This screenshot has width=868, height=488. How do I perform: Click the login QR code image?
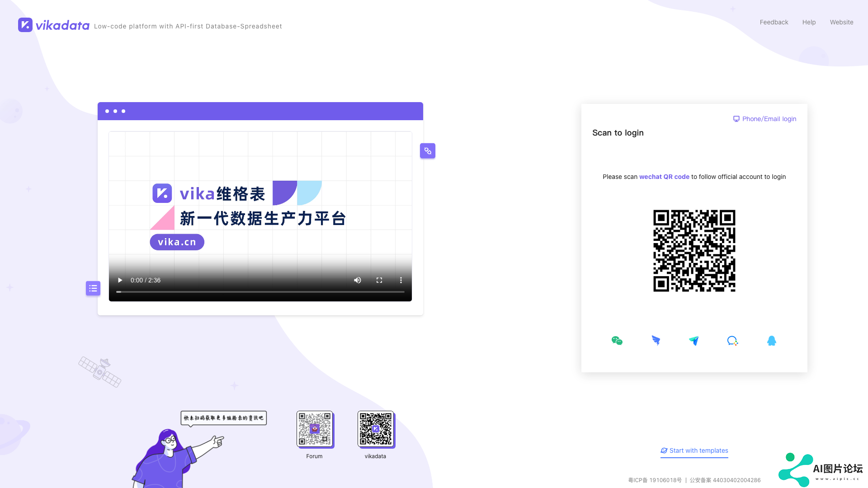(x=694, y=251)
